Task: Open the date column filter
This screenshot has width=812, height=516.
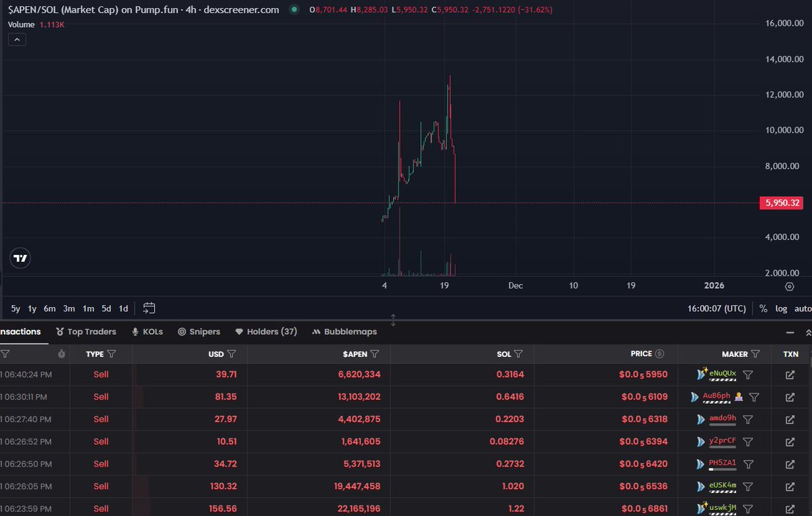Action: click(5, 354)
